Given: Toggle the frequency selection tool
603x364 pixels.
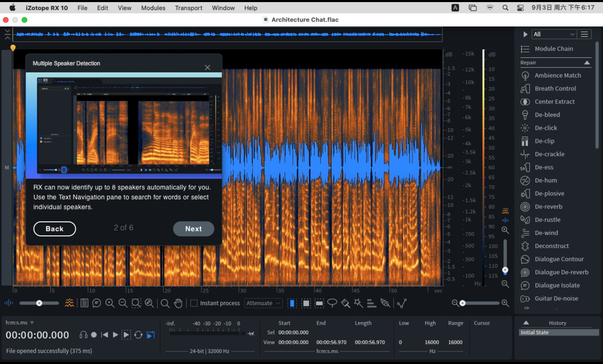Looking at the screenshot, I should (x=319, y=303).
